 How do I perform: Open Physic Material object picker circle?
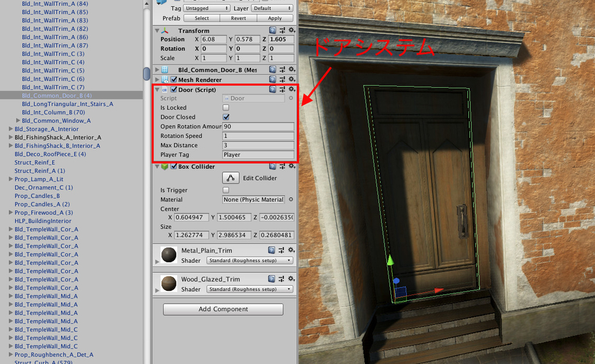[x=291, y=200]
